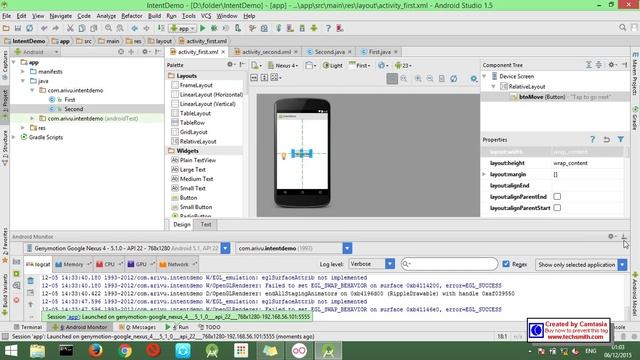The height and width of the screenshot is (360, 640).
Task: Open the Build menu
Action: point(154,16)
